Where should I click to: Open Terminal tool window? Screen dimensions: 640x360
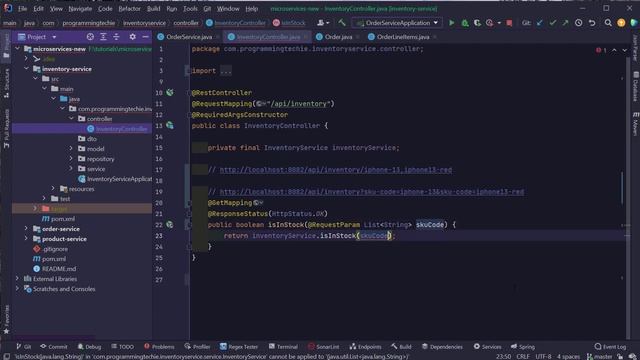[x=283, y=347]
